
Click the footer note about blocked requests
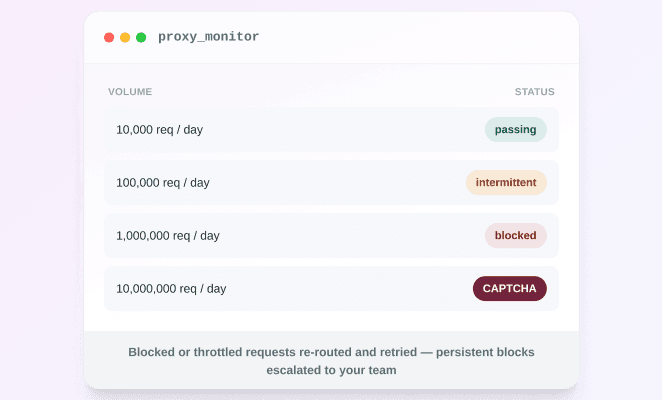331,361
